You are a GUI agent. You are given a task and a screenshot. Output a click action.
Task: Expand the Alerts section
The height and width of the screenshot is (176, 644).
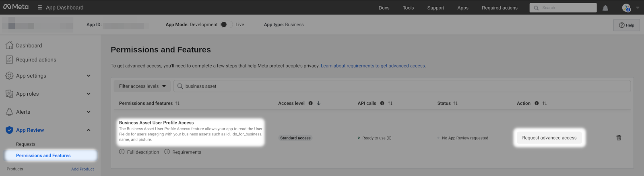coord(89,112)
